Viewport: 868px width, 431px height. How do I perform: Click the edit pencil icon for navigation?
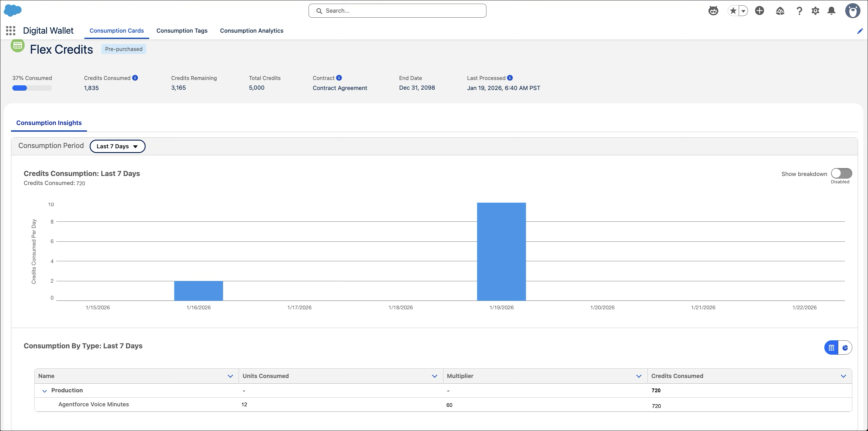[860, 31]
